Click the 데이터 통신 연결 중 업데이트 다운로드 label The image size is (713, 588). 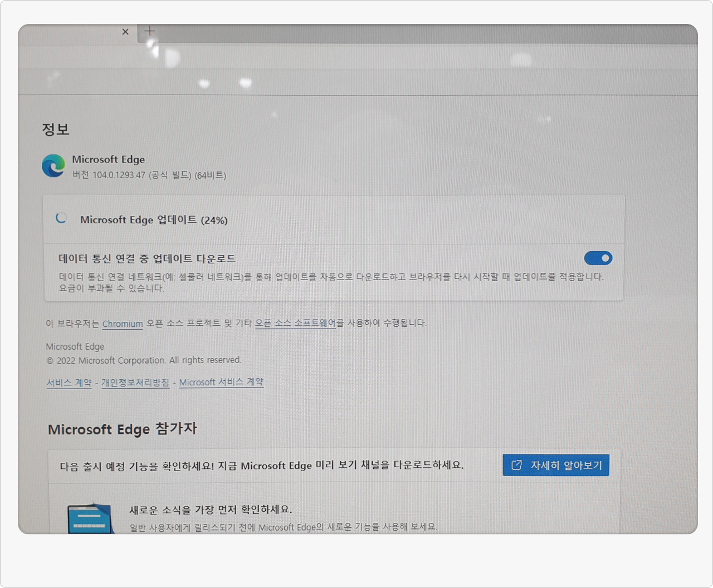(x=147, y=258)
